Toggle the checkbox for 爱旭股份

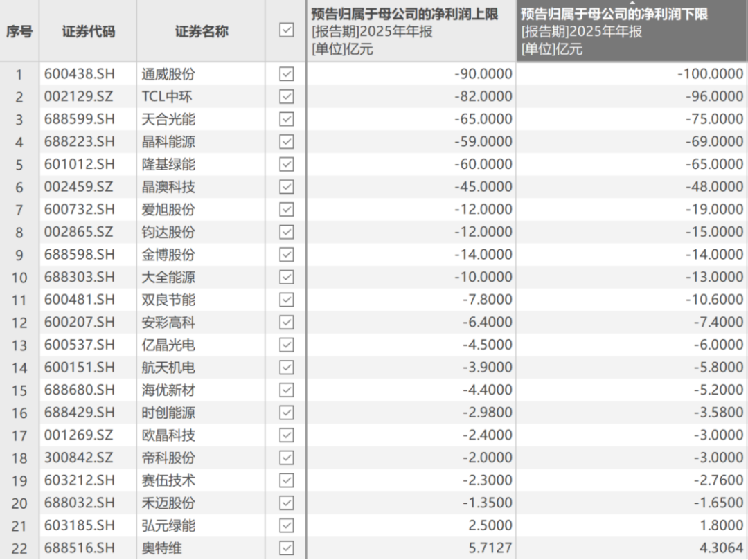click(285, 209)
